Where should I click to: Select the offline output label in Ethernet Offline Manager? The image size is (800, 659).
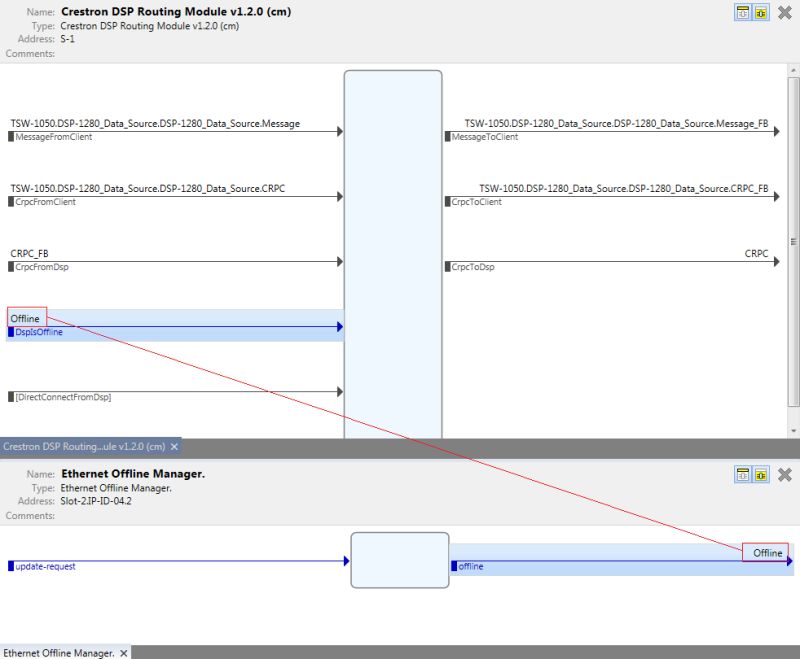point(470,566)
